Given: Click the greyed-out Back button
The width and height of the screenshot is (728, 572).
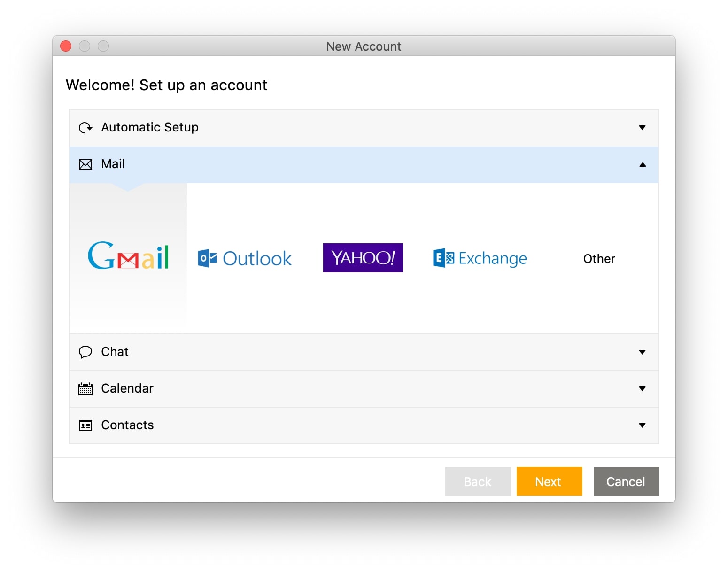Looking at the screenshot, I should tap(478, 481).
